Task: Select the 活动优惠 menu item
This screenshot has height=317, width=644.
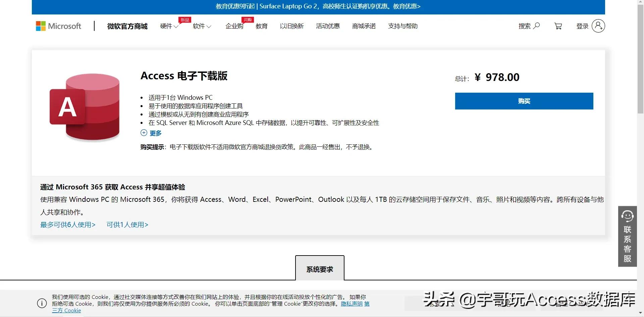Action: (x=328, y=26)
